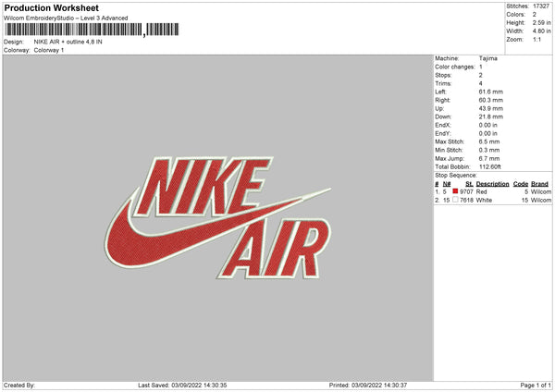Click the 'Colorway 1' value
This screenshot has height=392, width=555.
tap(49, 50)
